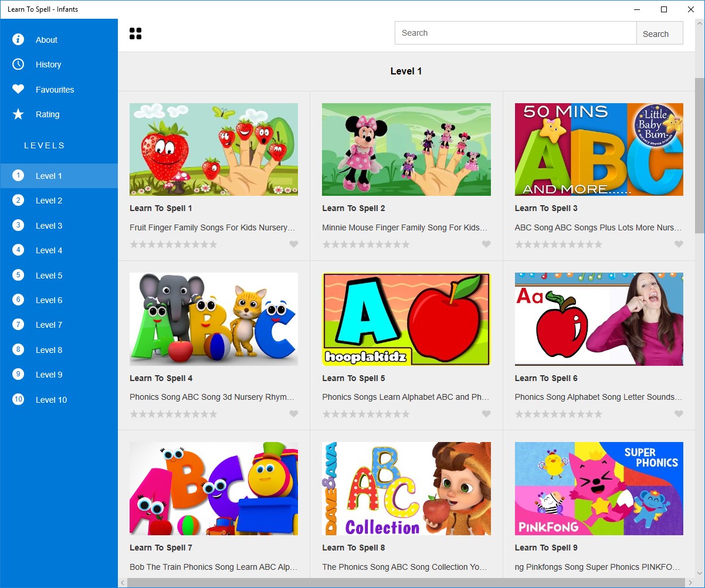Open the grid view icon

click(x=135, y=33)
